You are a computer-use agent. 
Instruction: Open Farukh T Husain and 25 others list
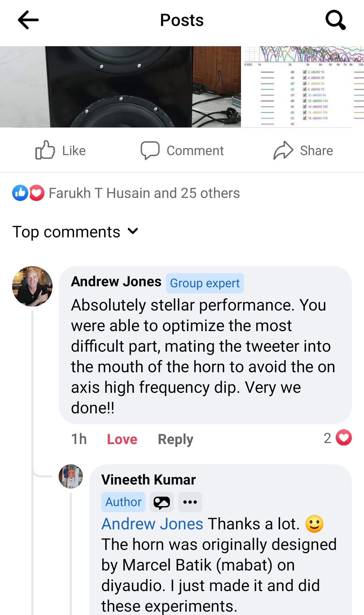(x=144, y=193)
